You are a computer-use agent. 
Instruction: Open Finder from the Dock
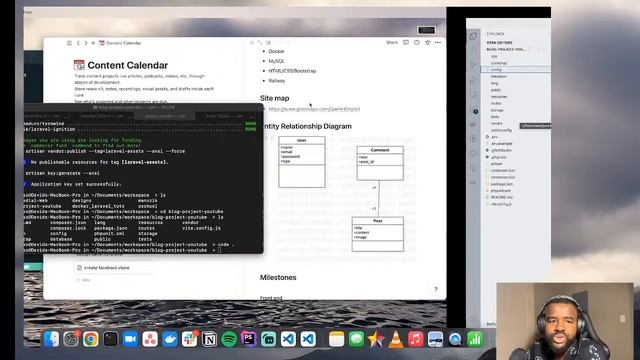[51, 339]
